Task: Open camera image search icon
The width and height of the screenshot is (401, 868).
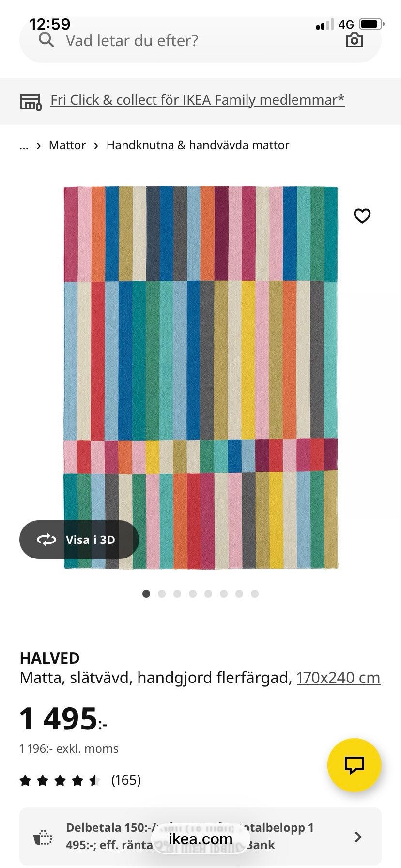Action: (x=355, y=40)
